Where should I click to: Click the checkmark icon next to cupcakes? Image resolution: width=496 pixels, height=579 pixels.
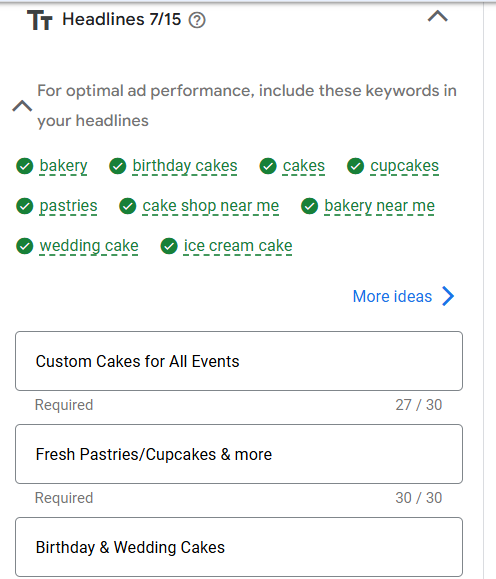pyautogui.click(x=356, y=166)
